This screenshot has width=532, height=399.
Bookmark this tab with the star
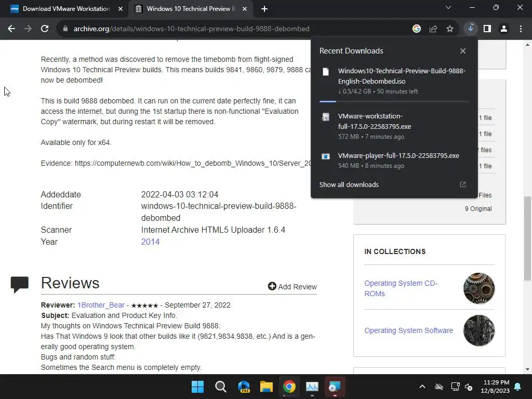click(x=450, y=29)
